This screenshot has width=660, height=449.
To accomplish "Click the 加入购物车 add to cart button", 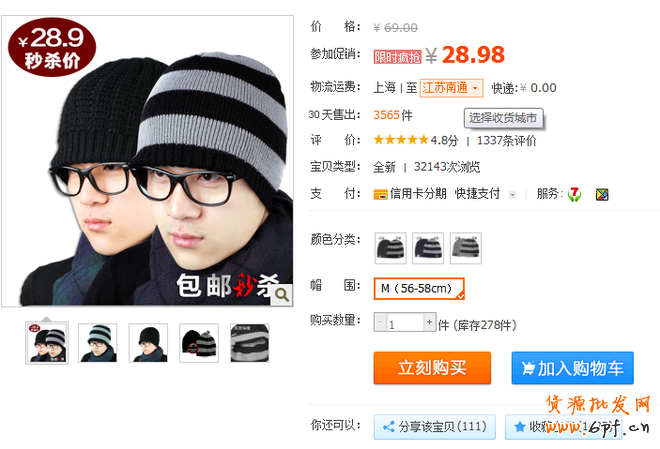I will [x=572, y=368].
